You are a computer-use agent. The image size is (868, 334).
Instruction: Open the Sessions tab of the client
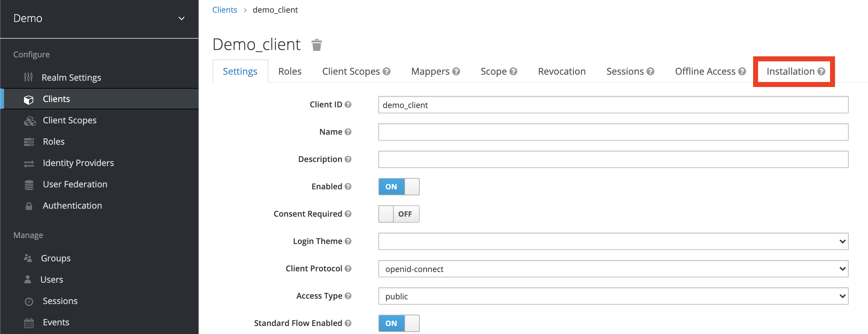point(625,72)
